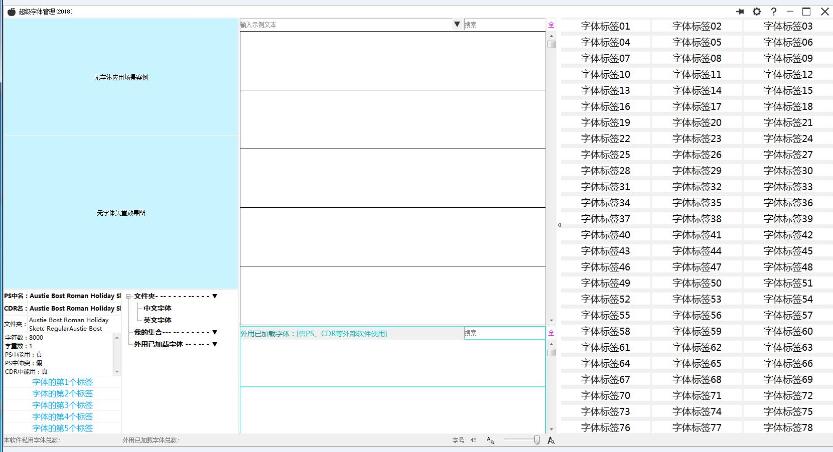Click the pink 全 icon beside top search
The image size is (833, 452).
coord(551,24)
